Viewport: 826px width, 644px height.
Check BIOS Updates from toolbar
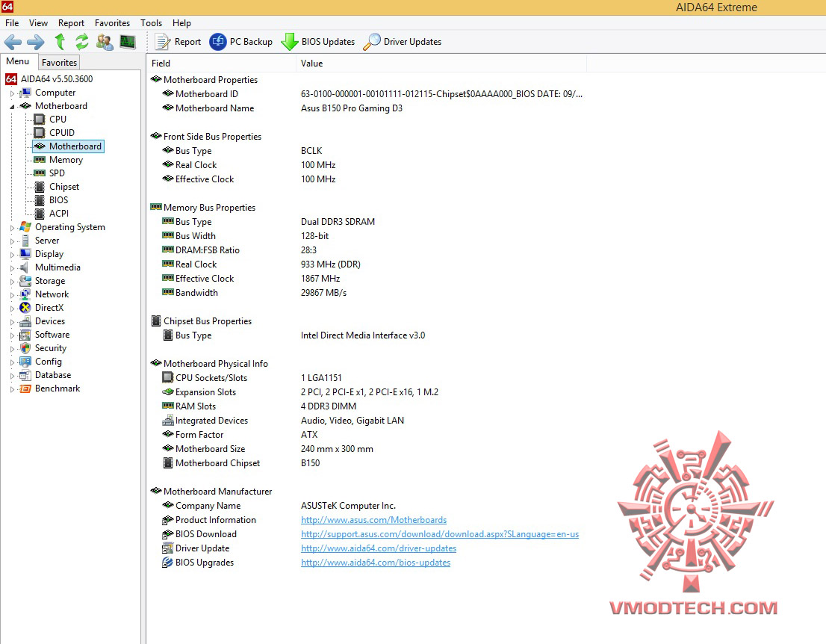pos(317,42)
